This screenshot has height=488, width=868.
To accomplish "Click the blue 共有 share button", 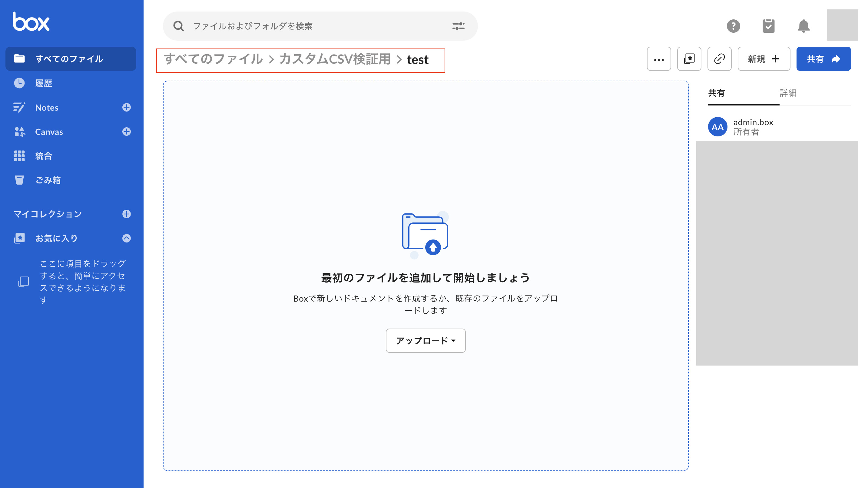I will (823, 59).
